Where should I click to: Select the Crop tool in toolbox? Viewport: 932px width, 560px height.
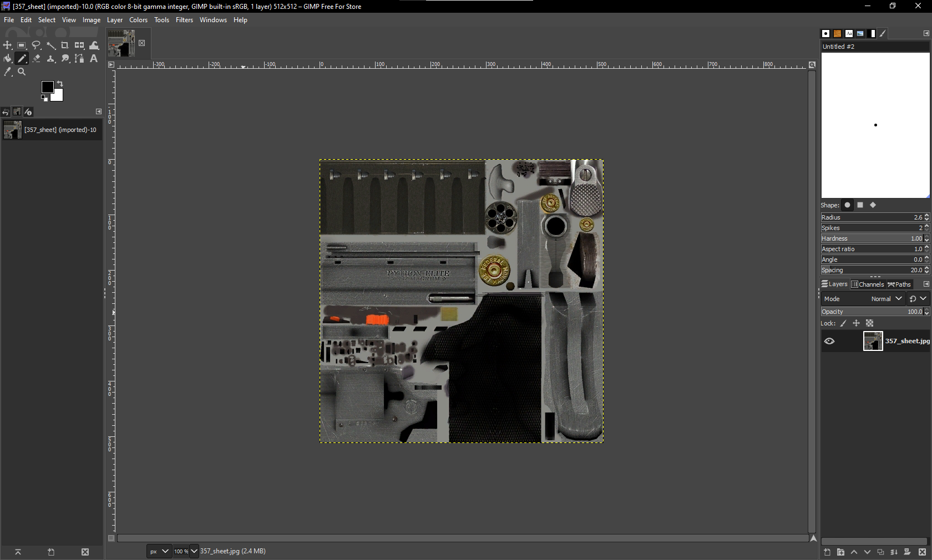point(65,45)
